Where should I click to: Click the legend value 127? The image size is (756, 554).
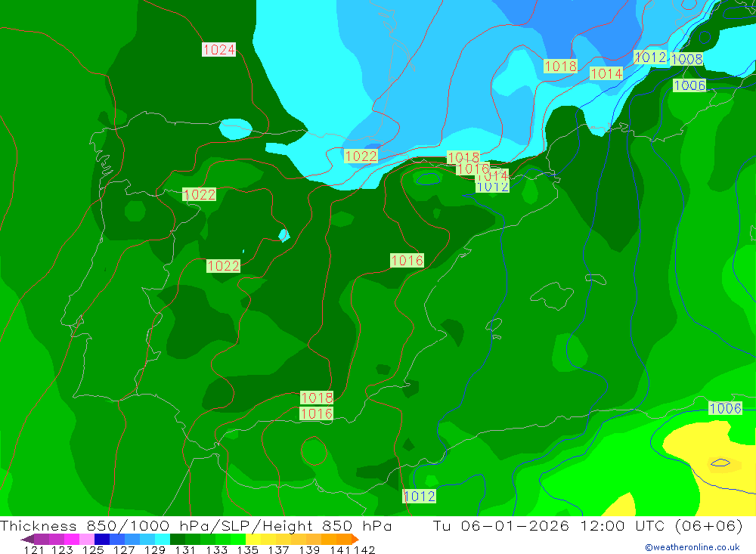click(124, 550)
